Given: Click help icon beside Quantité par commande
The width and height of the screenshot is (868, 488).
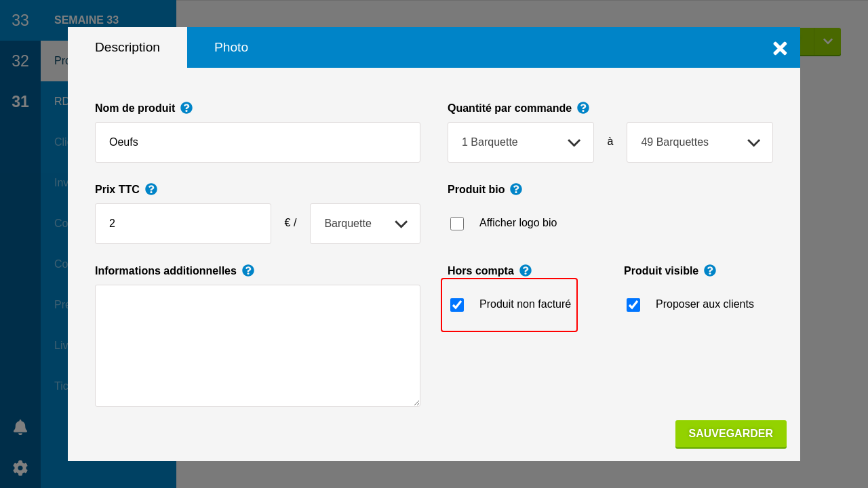Looking at the screenshot, I should coord(583,108).
